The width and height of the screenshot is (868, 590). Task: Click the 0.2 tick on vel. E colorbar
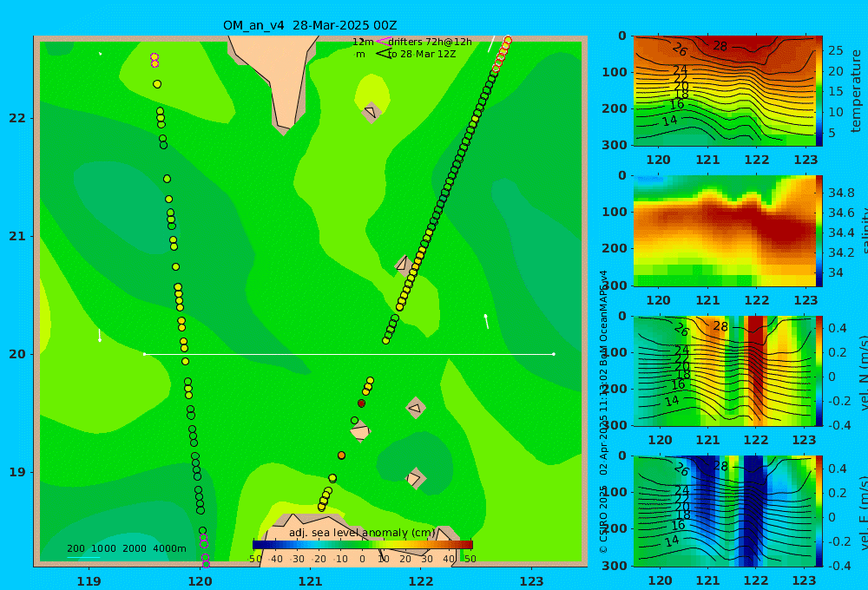pyautogui.click(x=838, y=493)
